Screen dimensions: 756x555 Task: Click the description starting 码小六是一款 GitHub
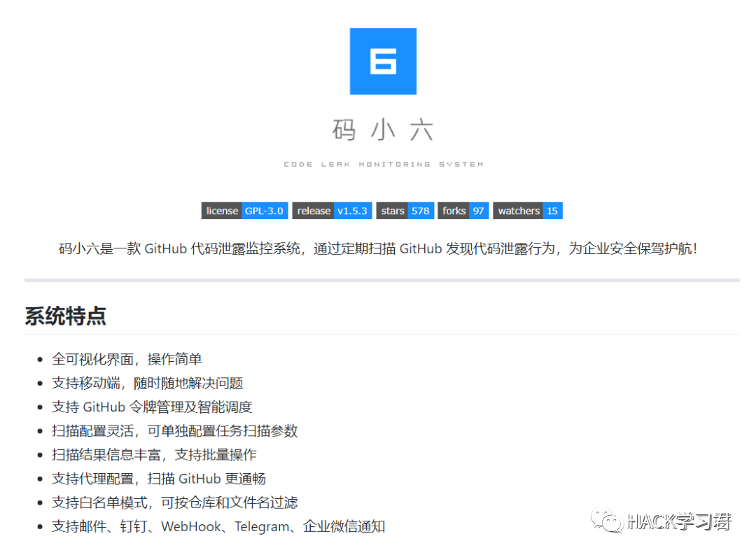click(378, 249)
